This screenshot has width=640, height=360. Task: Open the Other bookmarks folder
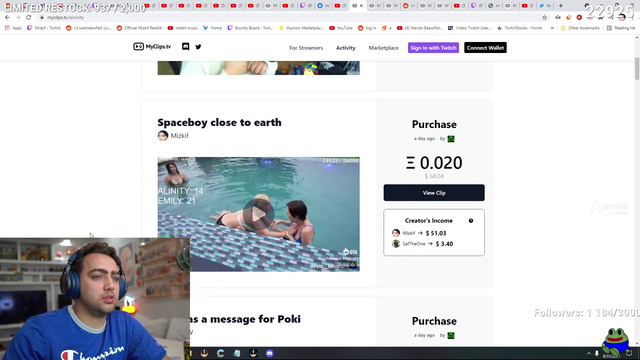click(x=580, y=28)
